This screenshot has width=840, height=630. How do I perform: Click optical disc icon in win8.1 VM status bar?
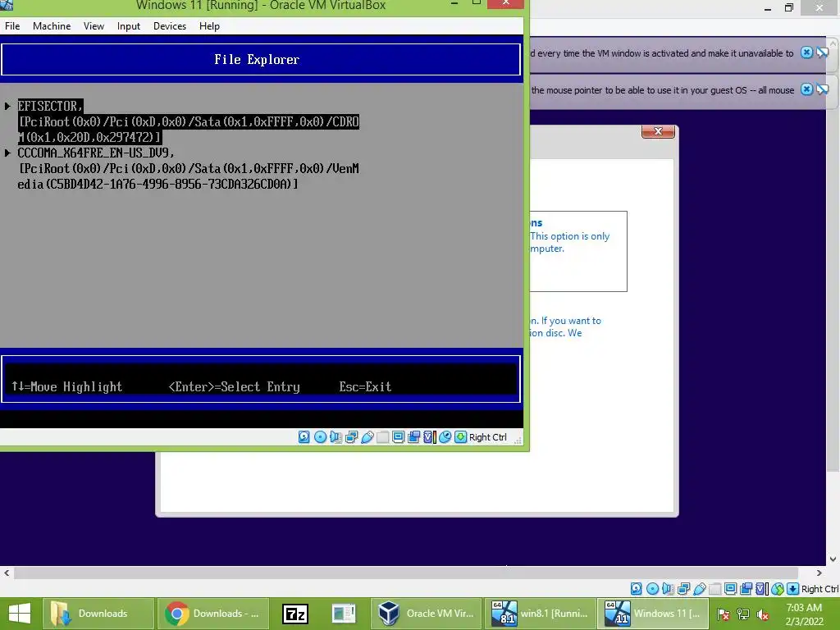[x=652, y=589]
